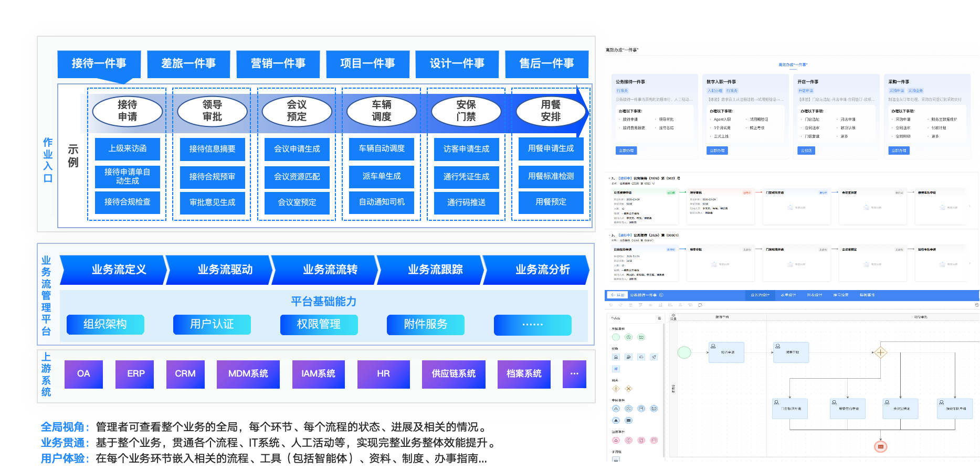980x471 pixels.
Task: Pick the exclusive gateway X icon in palette
Action: click(x=629, y=389)
